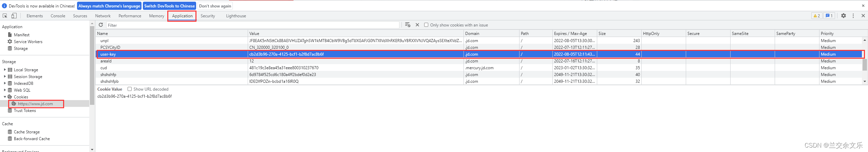
Task: Click cookie table scroll down arrow
Action: [865, 81]
